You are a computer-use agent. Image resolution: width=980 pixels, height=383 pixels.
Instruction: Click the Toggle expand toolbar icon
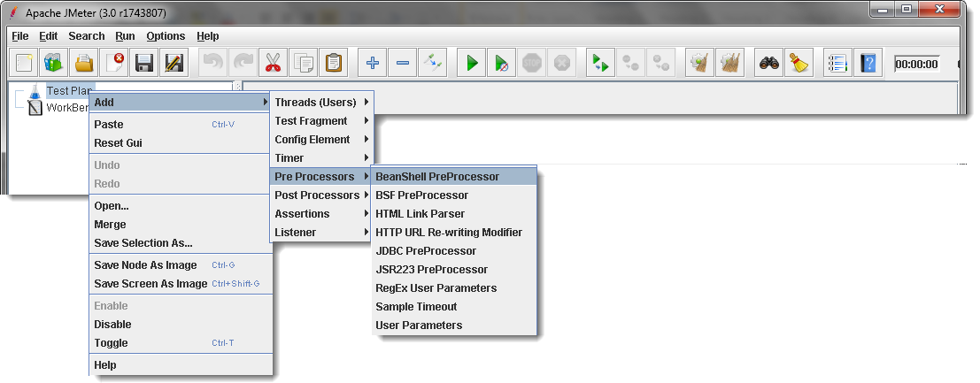pos(433,64)
